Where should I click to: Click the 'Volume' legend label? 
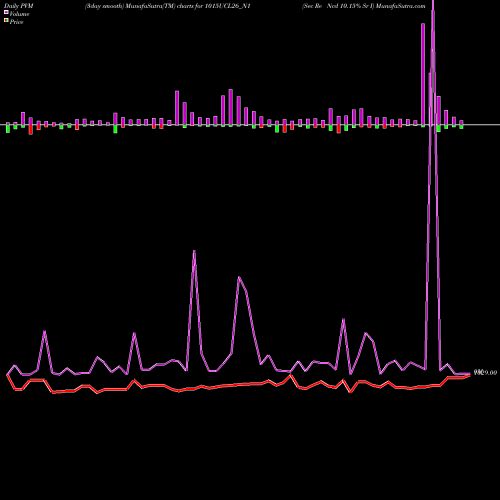coord(19,14)
